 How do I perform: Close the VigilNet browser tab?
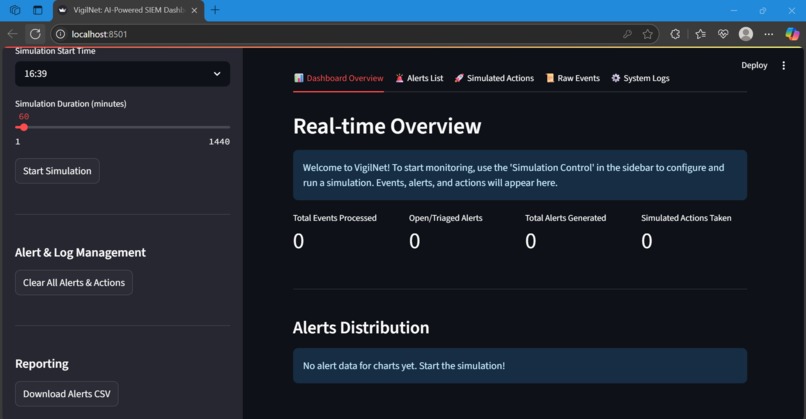194,10
